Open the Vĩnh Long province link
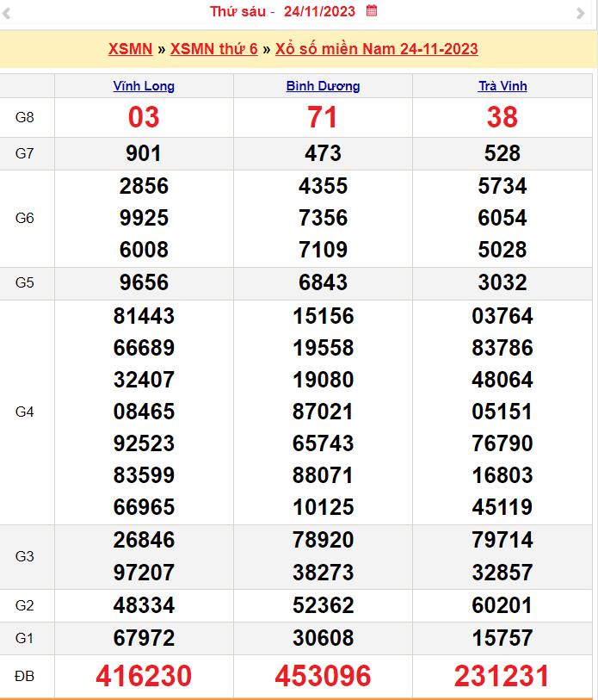The height and width of the screenshot is (700, 598). coord(144,86)
